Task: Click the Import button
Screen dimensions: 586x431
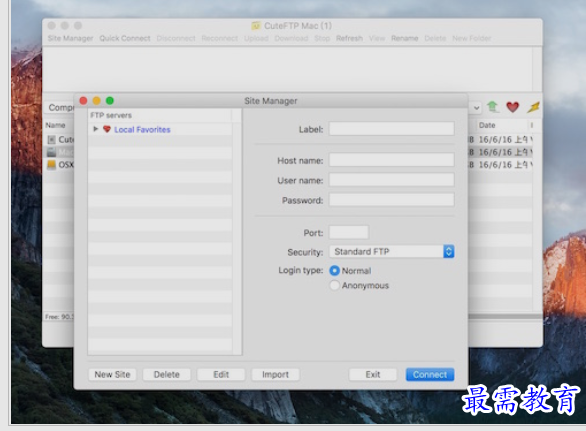Action: [276, 375]
